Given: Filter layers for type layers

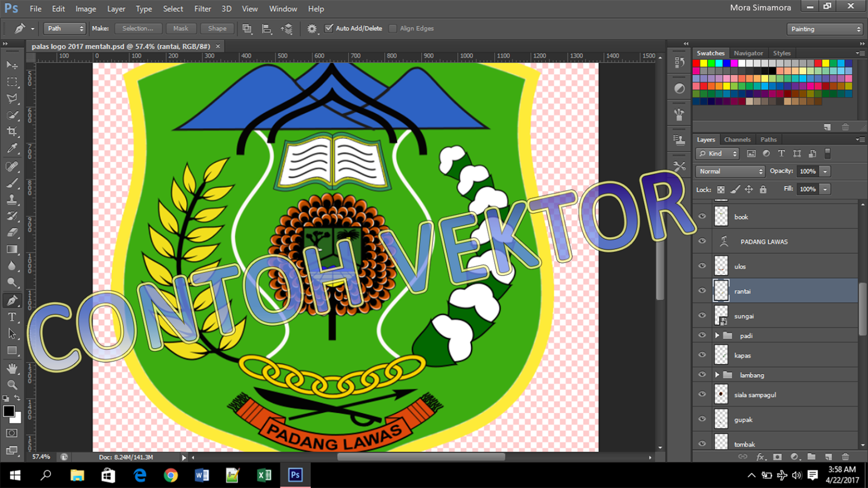Looking at the screenshot, I should pyautogui.click(x=781, y=153).
